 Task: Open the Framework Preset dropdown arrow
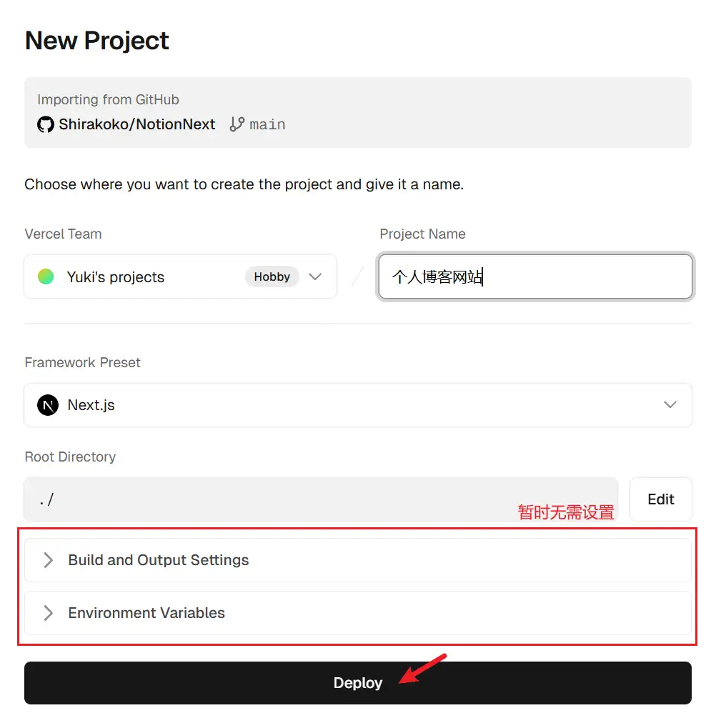pos(670,405)
